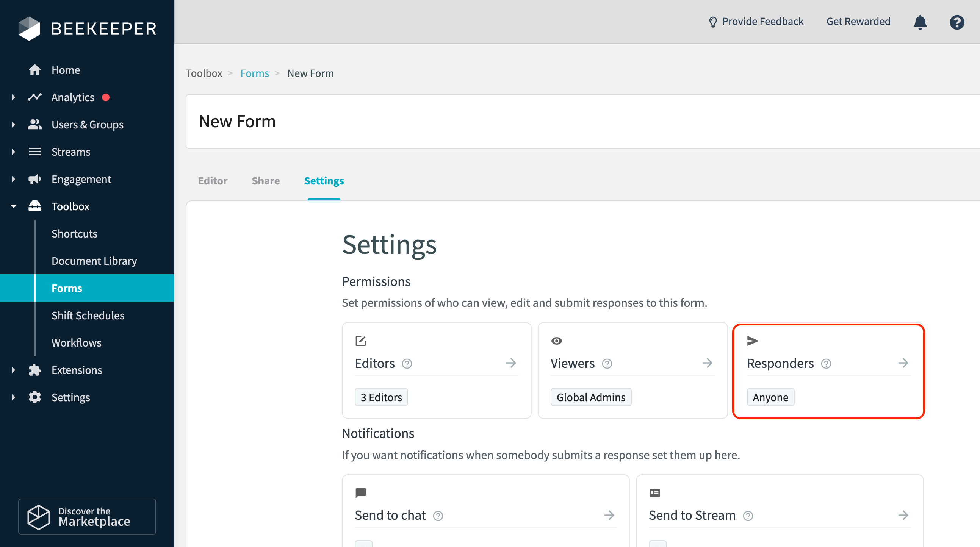Screen dimensions: 980x547
Task: Open Shortcuts in Toolbox menu
Action: 75,234
